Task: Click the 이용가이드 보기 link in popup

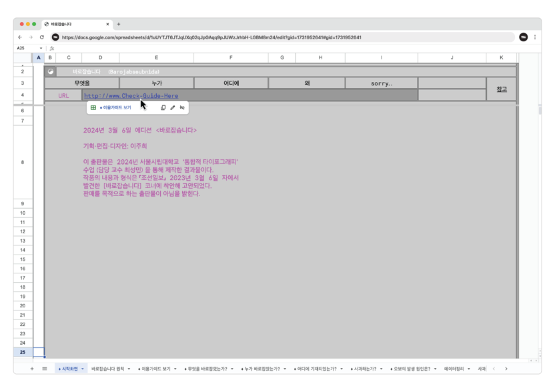Action: pos(117,107)
